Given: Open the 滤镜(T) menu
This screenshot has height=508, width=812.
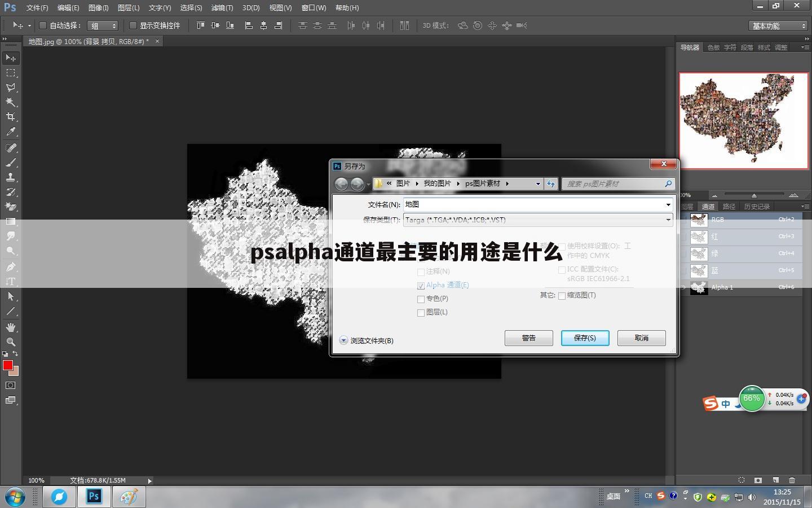Looking at the screenshot, I should (222, 7).
